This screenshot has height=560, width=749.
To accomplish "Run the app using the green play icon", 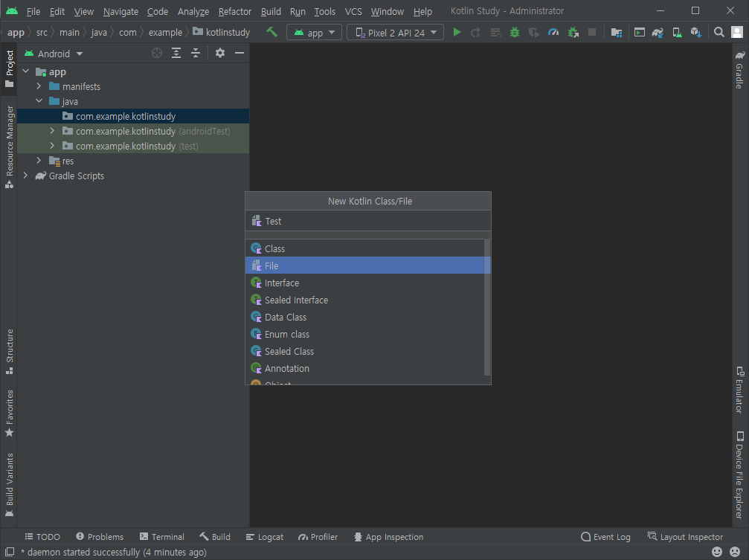I will (457, 32).
